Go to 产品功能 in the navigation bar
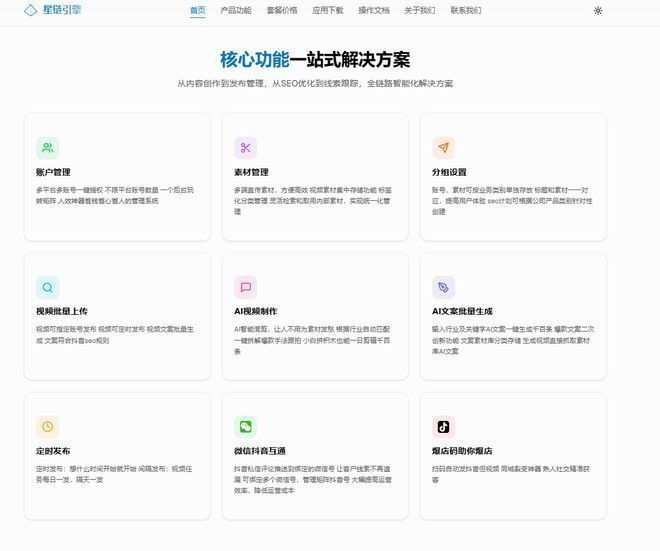This screenshot has height=551, width=660. [x=236, y=11]
